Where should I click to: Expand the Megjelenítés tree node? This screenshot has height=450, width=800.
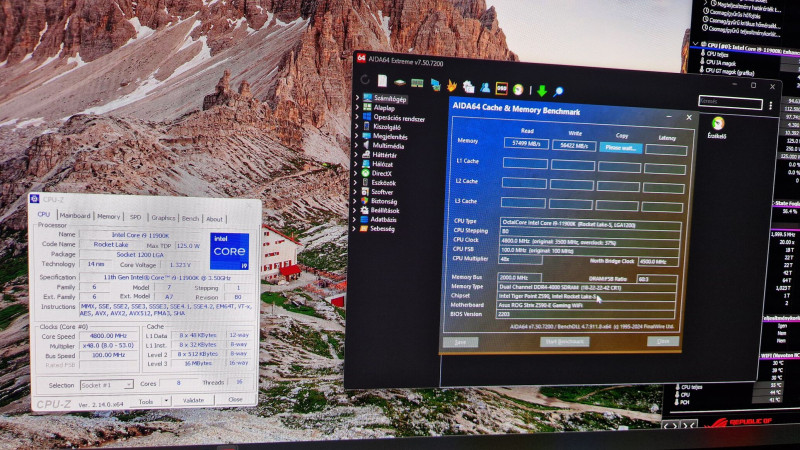tap(357, 135)
